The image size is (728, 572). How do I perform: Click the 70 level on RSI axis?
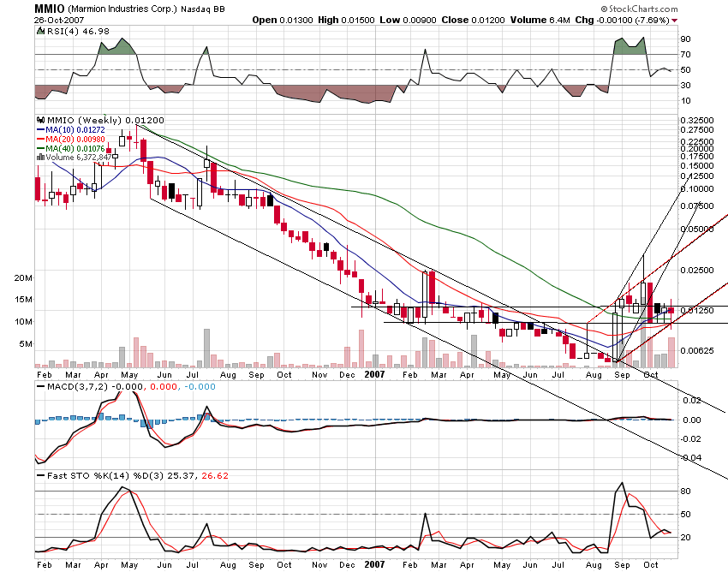(x=686, y=54)
